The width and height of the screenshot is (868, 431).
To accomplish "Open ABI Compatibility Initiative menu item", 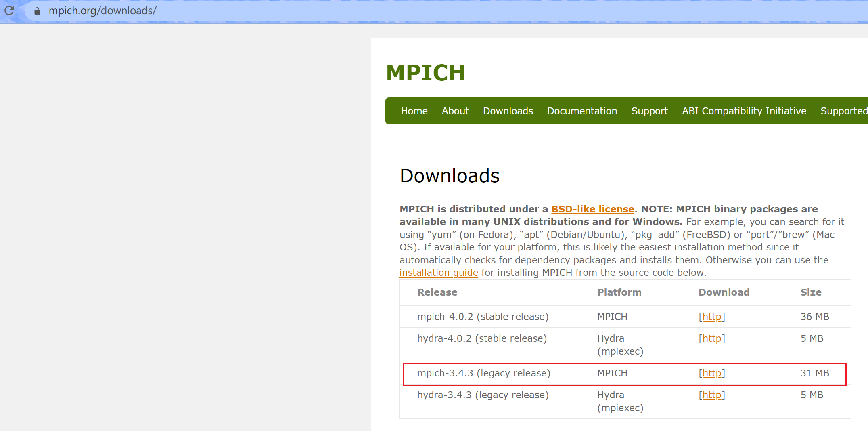I will click(x=744, y=111).
